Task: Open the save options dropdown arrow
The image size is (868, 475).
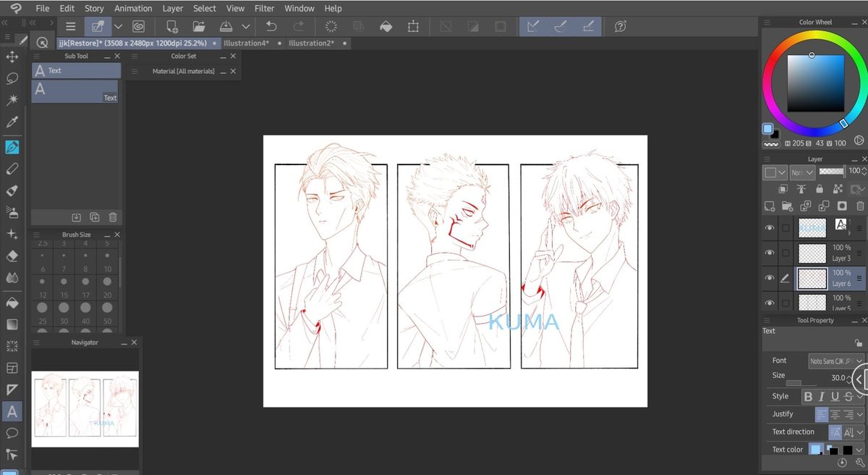Action: pyautogui.click(x=246, y=26)
